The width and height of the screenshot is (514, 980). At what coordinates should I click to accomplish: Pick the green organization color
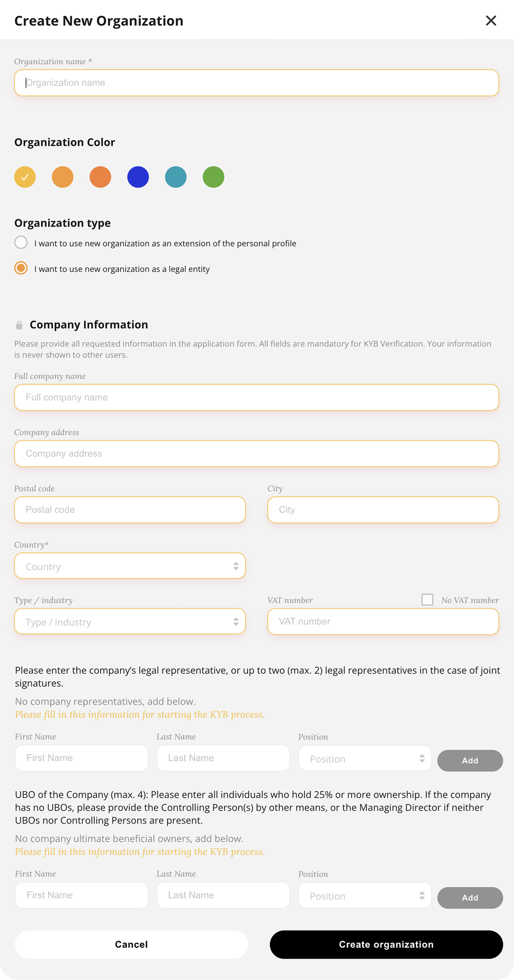(x=213, y=177)
